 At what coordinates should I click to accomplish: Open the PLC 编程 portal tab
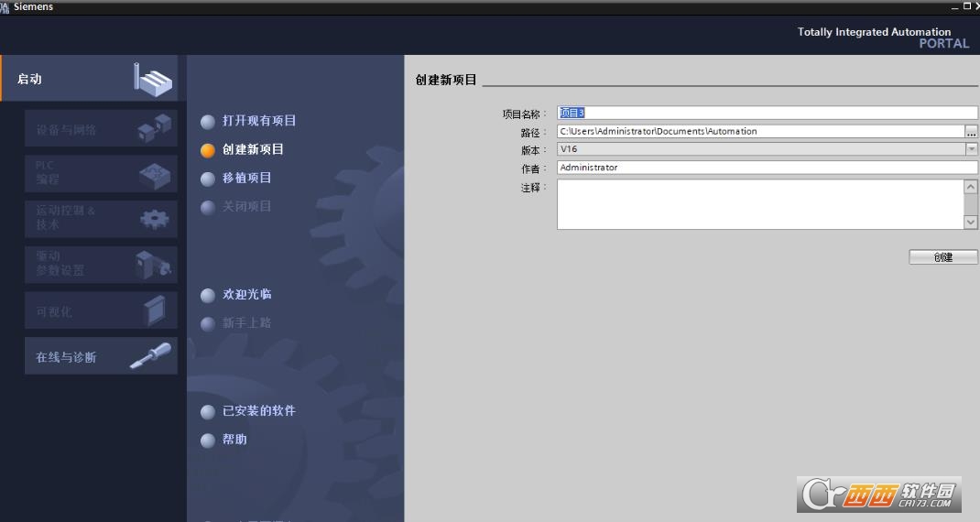point(102,174)
